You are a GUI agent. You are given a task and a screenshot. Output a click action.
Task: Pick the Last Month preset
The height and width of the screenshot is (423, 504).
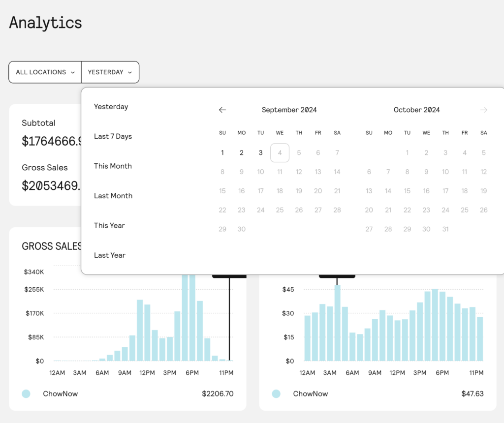click(x=113, y=196)
